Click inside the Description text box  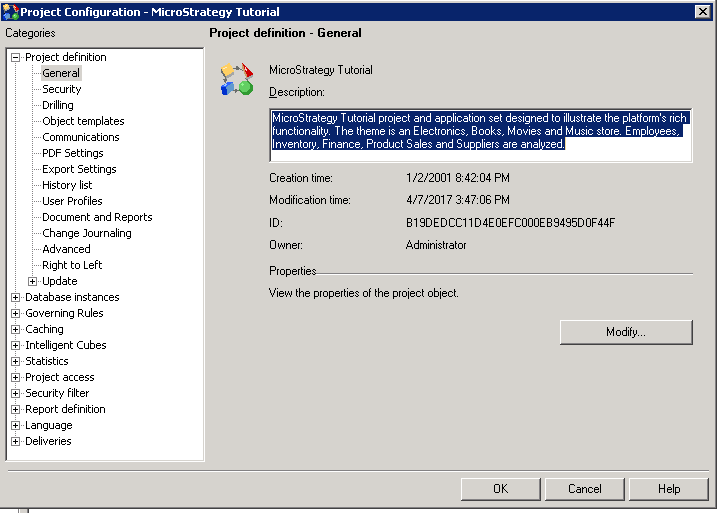[480, 135]
